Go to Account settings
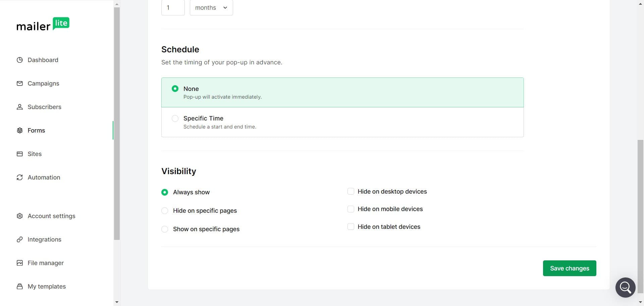This screenshot has width=644, height=306. tap(51, 216)
